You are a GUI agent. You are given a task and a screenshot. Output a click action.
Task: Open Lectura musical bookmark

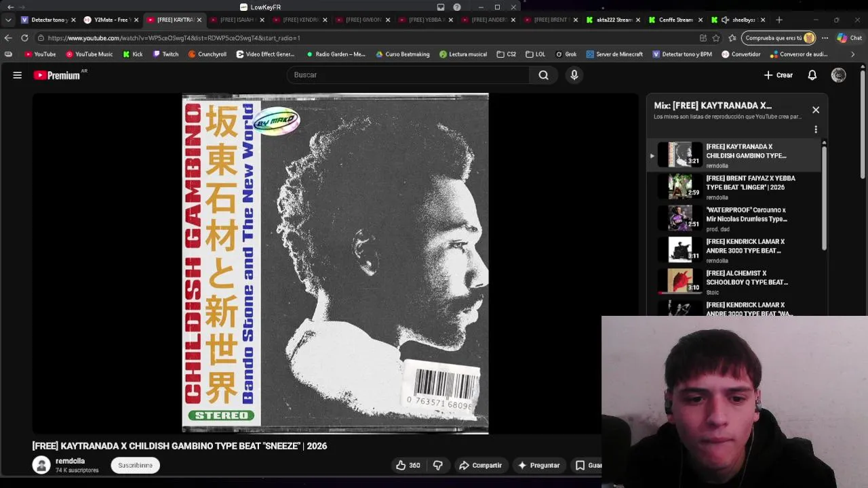coord(462,54)
